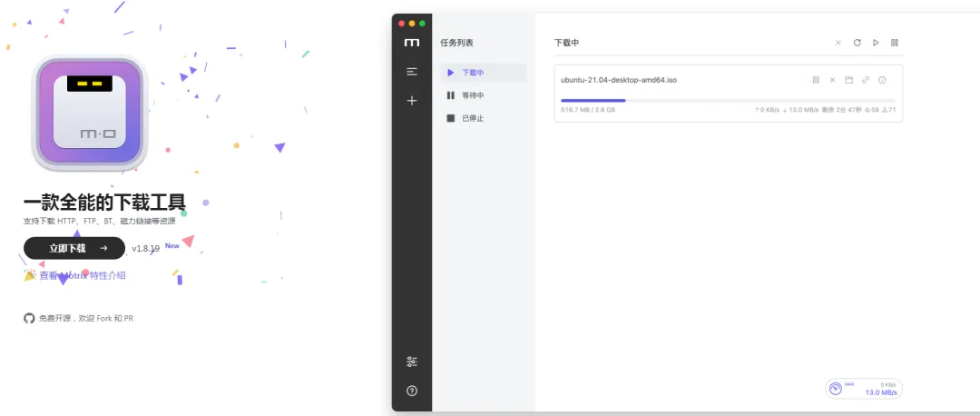Click the 13.0 MB/s download speed in task row
This screenshot has height=416, width=980.
800,110
